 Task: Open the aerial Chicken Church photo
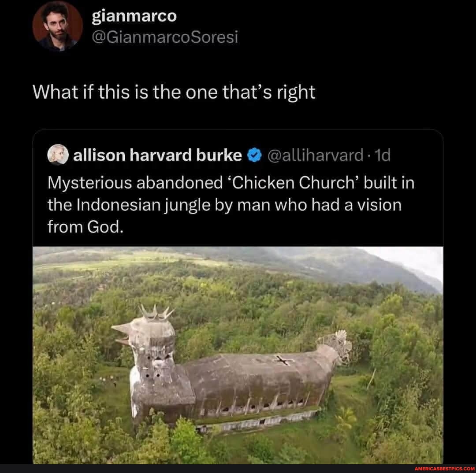(238, 355)
